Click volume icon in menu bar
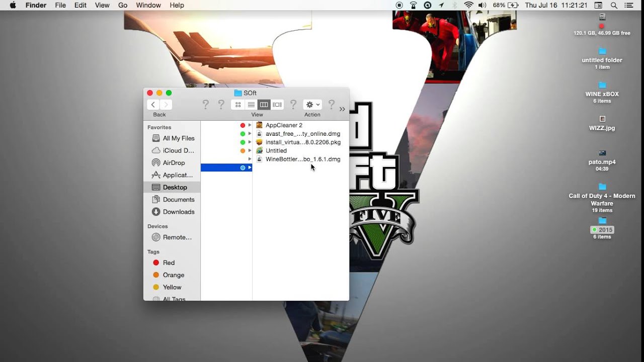The image size is (644, 362). pos(482,5)
